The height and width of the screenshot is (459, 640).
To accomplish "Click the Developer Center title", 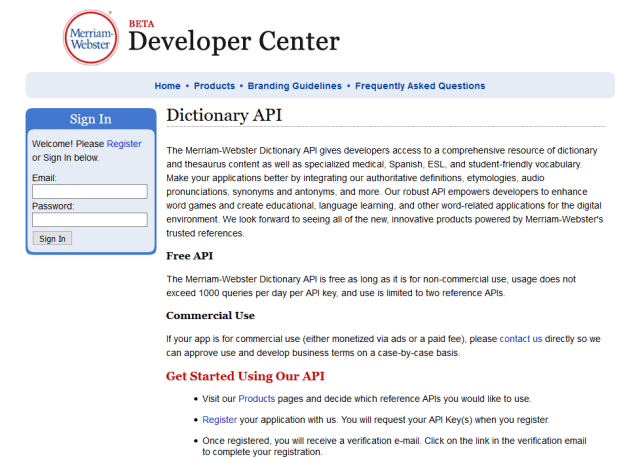I will point(234,42).
